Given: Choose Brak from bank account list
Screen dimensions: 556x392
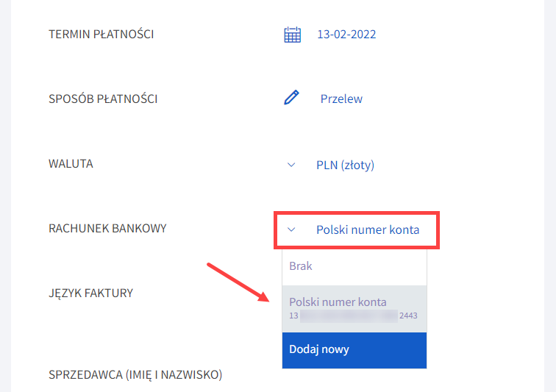Looking at the screenshot, I should [354, 266].
